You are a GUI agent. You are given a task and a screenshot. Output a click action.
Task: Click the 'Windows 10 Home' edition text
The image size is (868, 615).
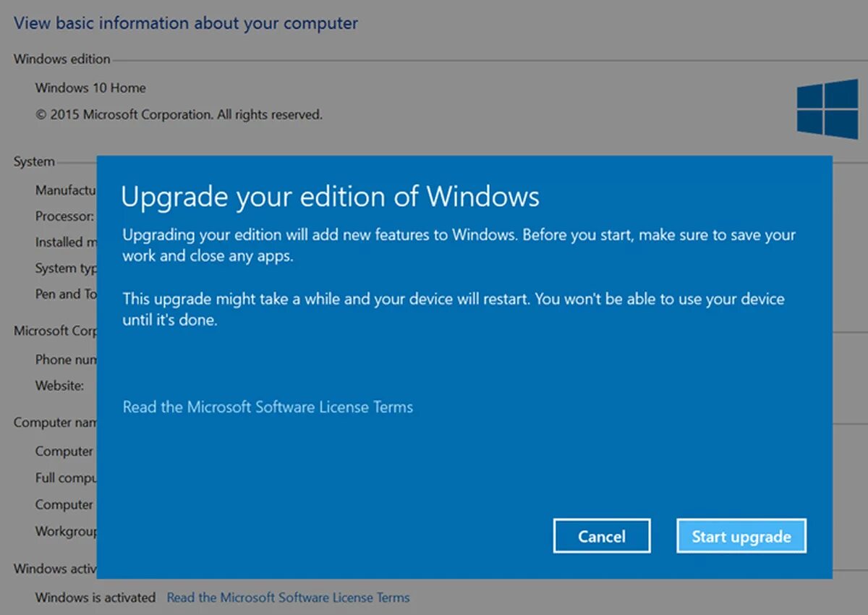tap(90, 88)
